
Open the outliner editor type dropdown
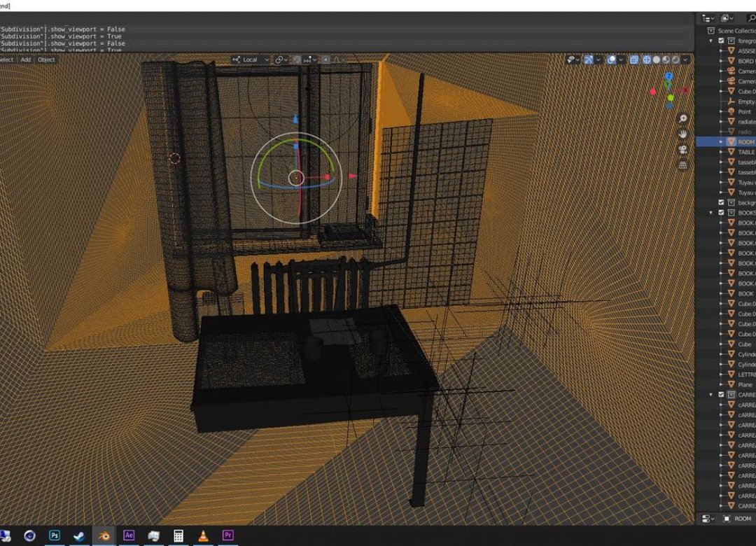(708, 18)
